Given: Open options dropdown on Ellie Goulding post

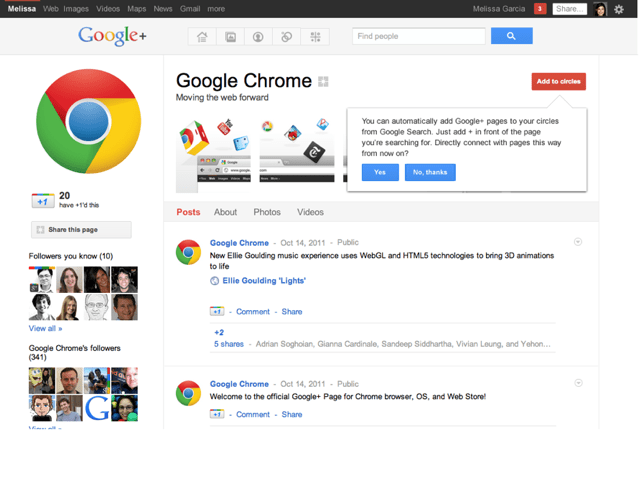Looking at the screenshot, I should (x=578, y=242).
